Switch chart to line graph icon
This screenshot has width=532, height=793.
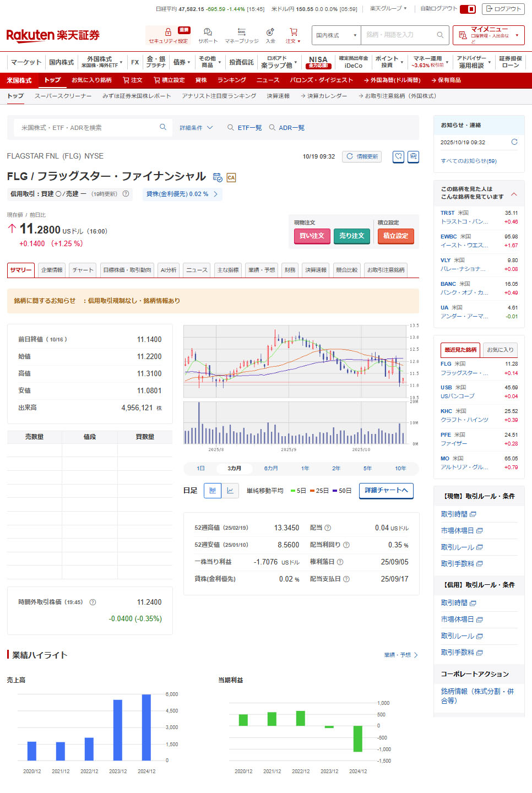[x=230, y=490]
